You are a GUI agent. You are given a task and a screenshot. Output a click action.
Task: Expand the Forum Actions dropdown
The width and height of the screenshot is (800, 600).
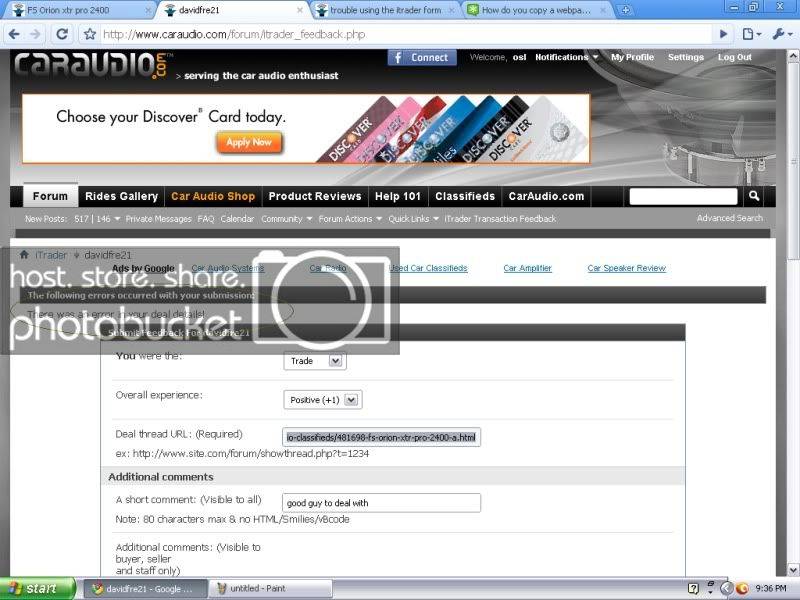point(350,219)
